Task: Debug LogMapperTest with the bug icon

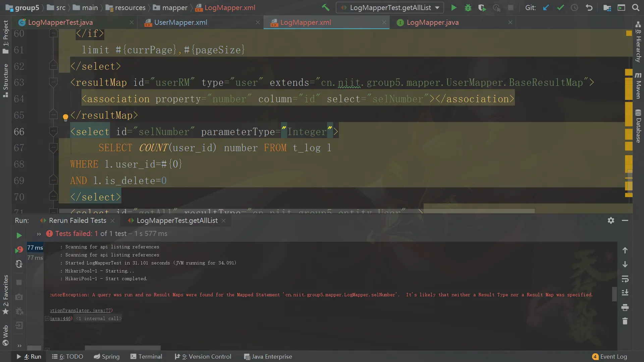Action: 468,7
